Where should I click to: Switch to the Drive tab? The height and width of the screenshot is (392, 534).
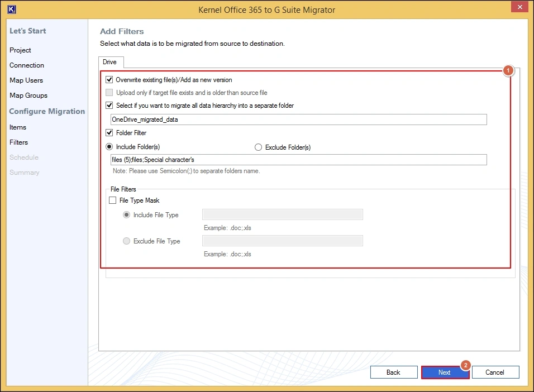pyautogui.click(x=111, y=62)
